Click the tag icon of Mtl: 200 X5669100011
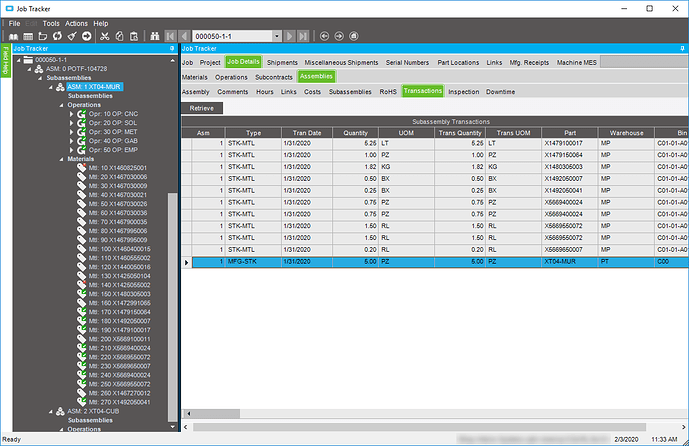This screenshot has height=446, width=689. click(81, 339)
